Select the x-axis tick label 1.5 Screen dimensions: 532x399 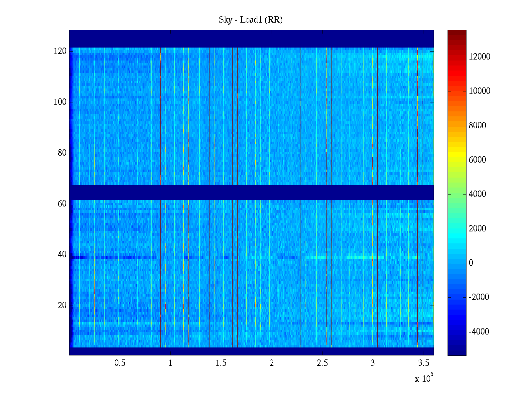click(x=221, y=363)
